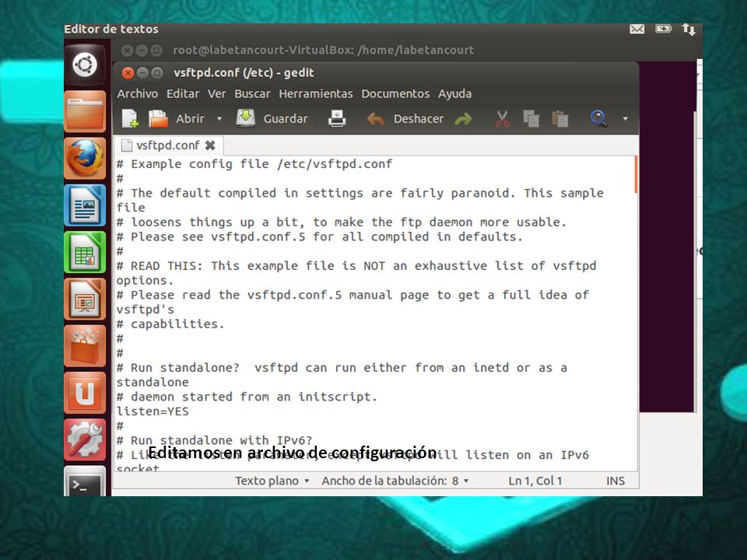Open the Terminal launcher icon
The image size is (747, 560).
(85, 481)
